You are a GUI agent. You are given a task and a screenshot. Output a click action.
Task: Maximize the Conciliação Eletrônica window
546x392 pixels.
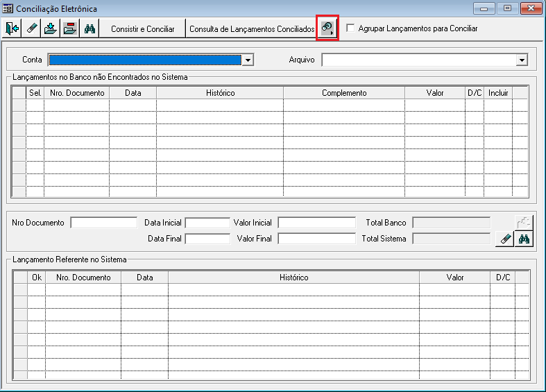pos(507,8)
